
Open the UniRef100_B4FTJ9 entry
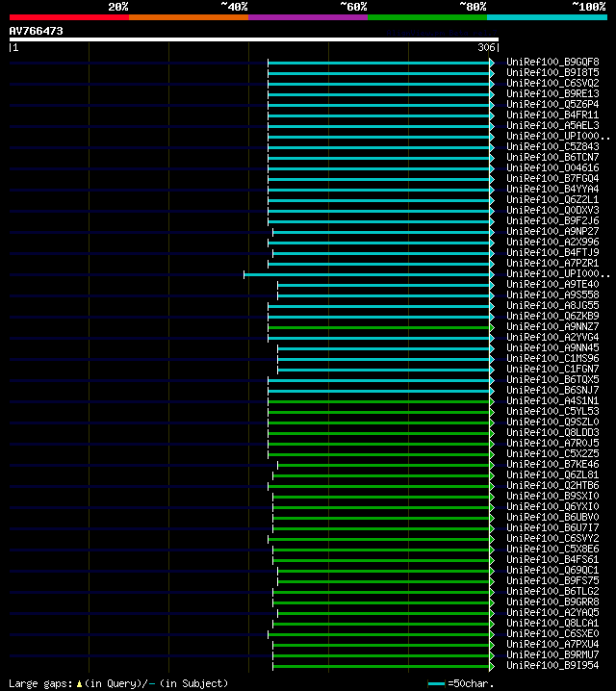pos(552,252)
